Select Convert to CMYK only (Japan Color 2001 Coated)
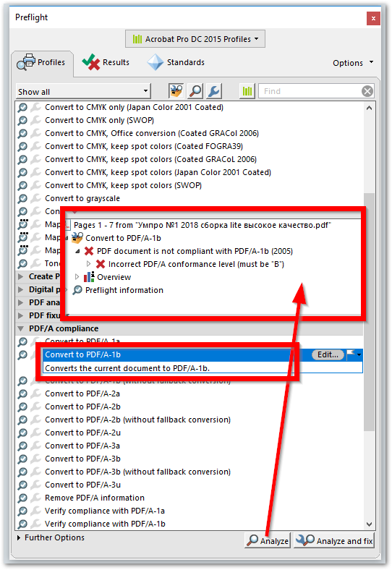This screenshot has width=392, height=570. 135,107
